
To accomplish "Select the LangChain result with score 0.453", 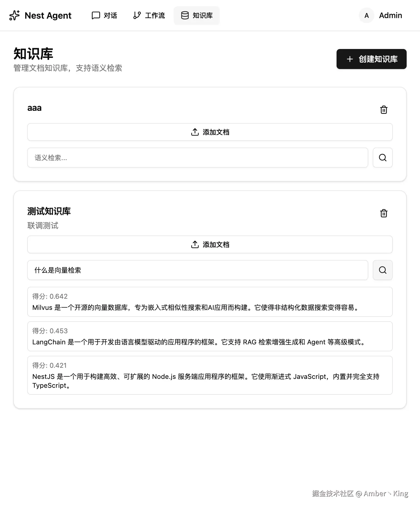I will 210,336.
